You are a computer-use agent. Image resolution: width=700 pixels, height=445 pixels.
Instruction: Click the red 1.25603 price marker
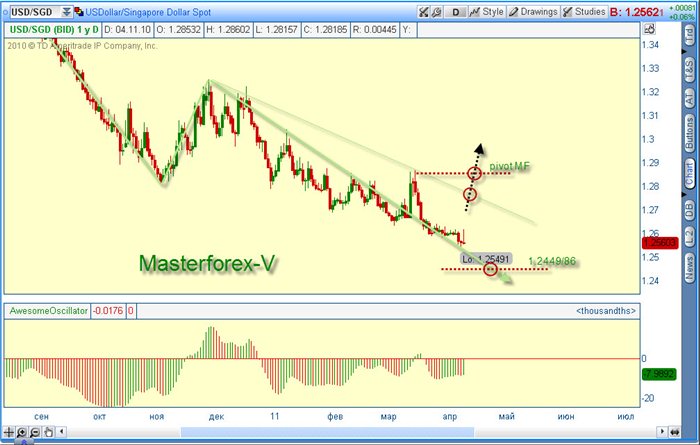pyautogui.click(x=660, y=243)
